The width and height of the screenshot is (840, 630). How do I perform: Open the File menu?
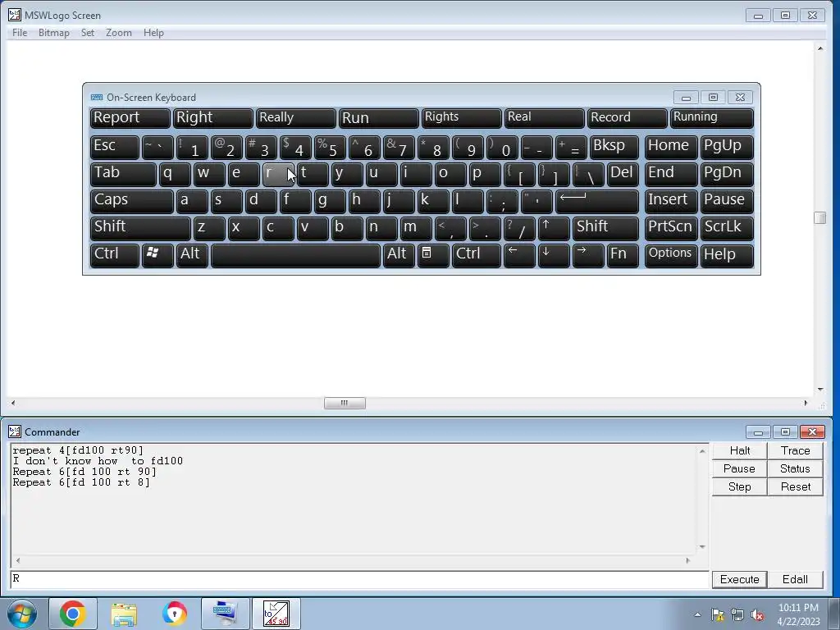20,33
